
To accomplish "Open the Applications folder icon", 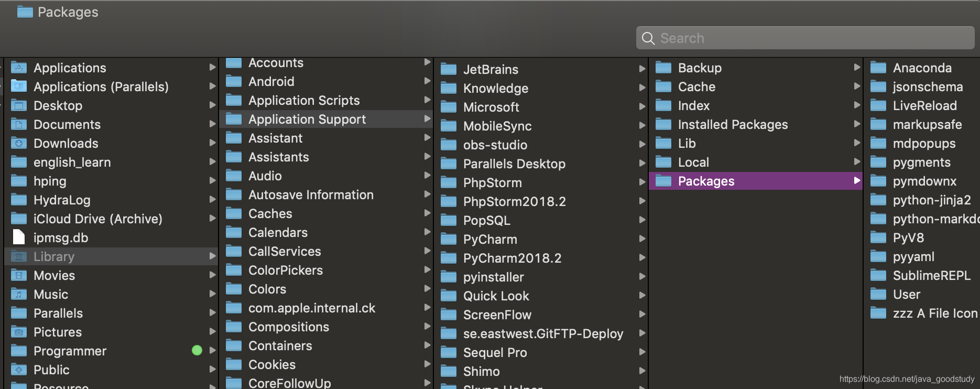I will (x=19, y=68).
